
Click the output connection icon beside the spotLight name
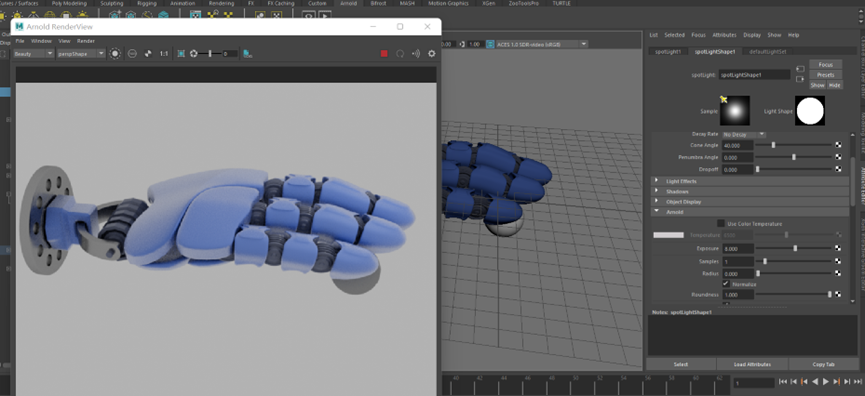[x=800, y=79]
